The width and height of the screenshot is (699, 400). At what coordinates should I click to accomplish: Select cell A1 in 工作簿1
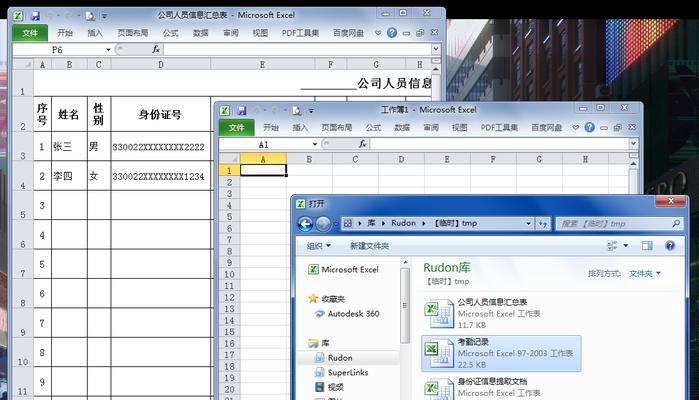point(263,170)
